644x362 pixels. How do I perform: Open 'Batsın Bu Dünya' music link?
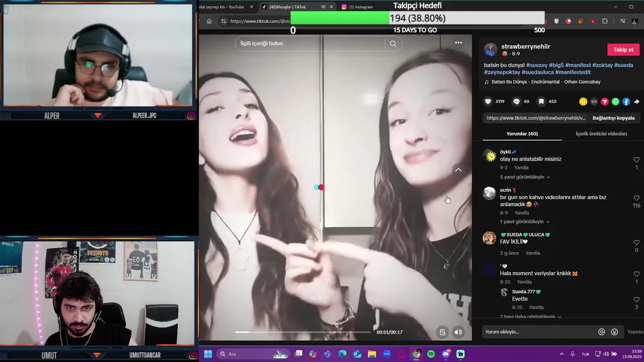pyautogui.click(x=545, y=82)
